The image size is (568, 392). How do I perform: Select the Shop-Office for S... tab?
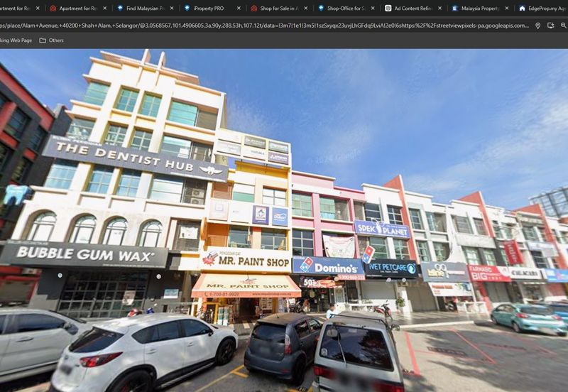(x=344, y=9)
